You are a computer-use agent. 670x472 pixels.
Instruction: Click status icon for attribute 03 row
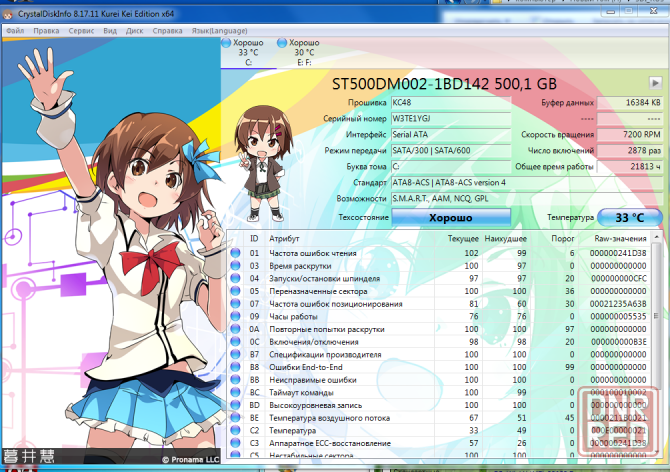(235, 266)
